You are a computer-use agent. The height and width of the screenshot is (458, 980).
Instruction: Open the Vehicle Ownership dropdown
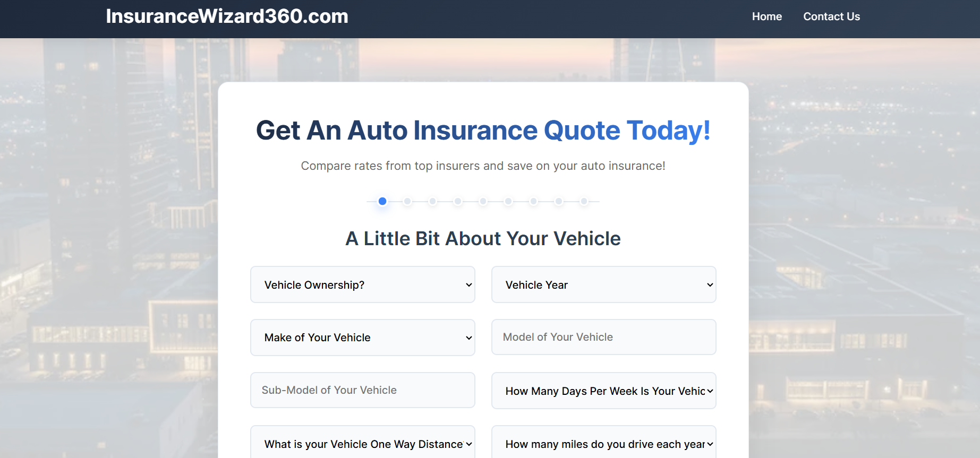(363, 284)
